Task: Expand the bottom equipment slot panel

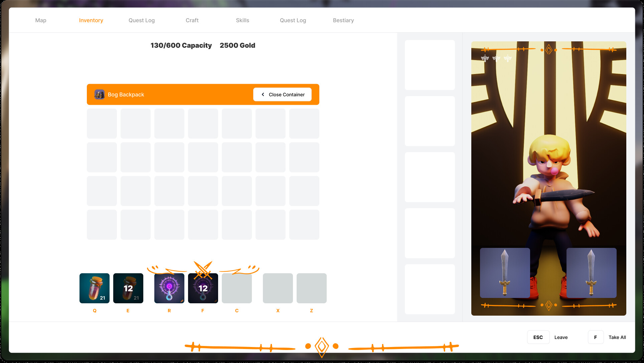Action: [430, 289]
